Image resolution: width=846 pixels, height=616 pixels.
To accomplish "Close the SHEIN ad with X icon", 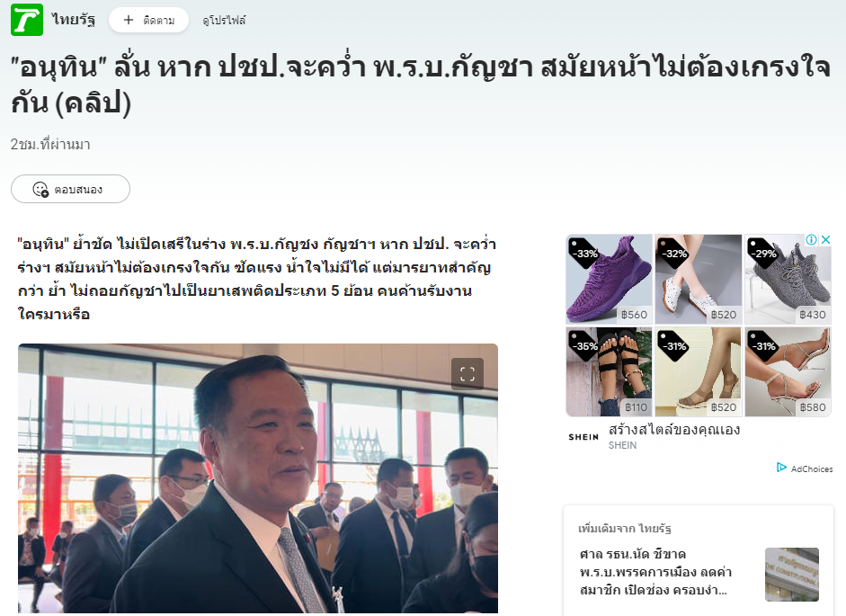I will [x=825, y=240].
